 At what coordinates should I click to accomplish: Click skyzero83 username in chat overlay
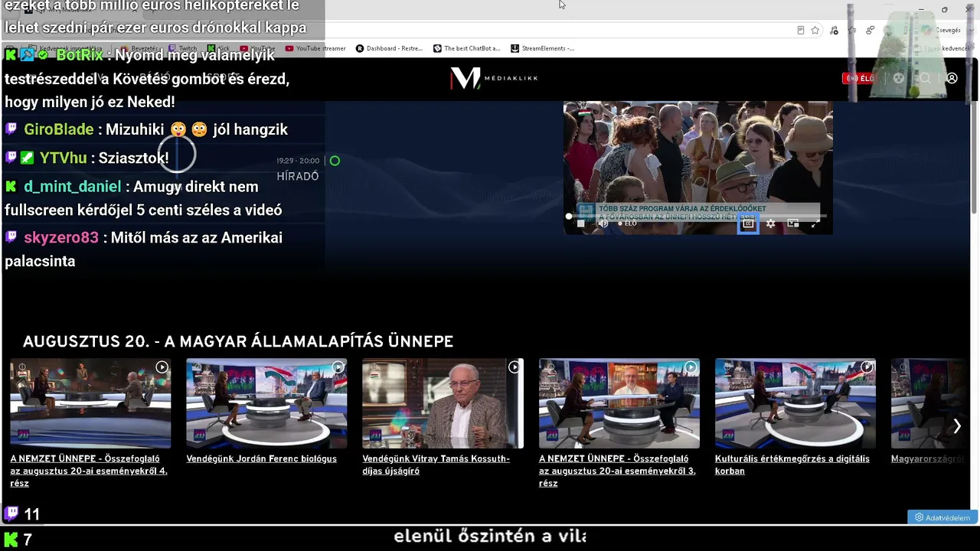[x=61, y=237]
